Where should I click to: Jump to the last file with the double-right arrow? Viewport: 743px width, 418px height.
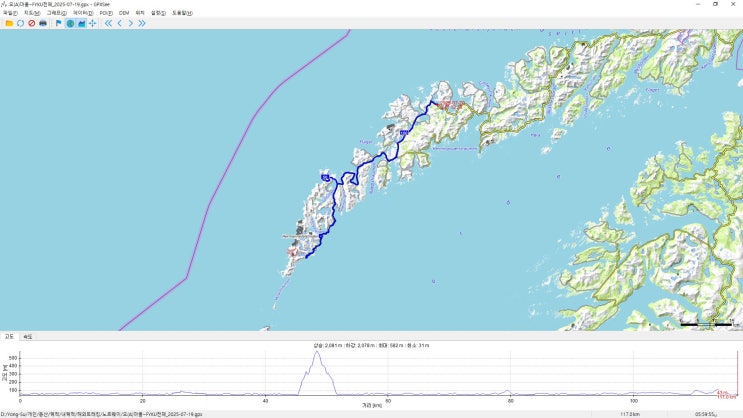click(142, 23)
